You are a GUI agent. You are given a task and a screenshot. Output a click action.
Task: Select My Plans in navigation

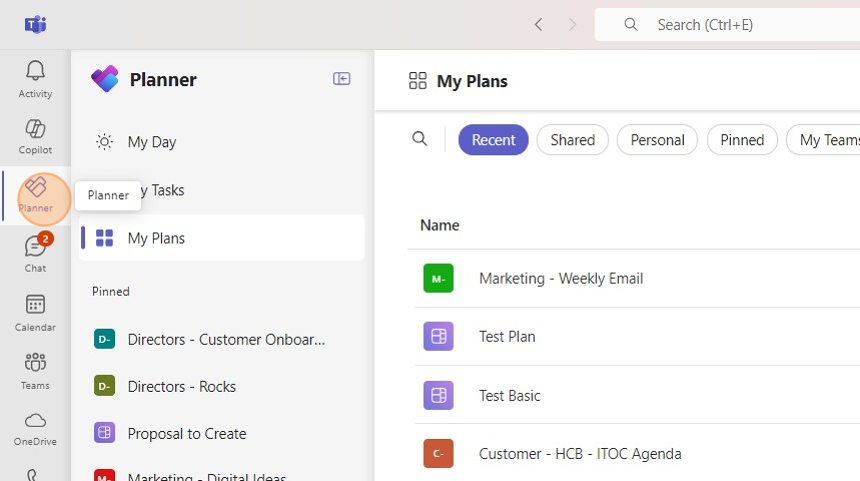(x=156, y=238)
